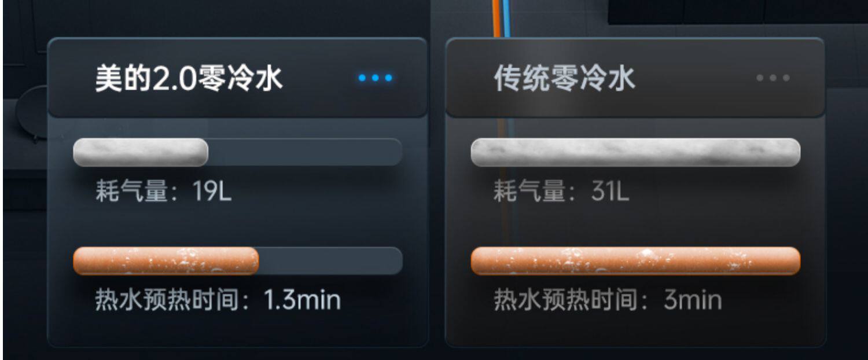Select the 美的2.0零冷水 card header
The width and height of the screenshot is (868, 360).
(x=237, y=78)
